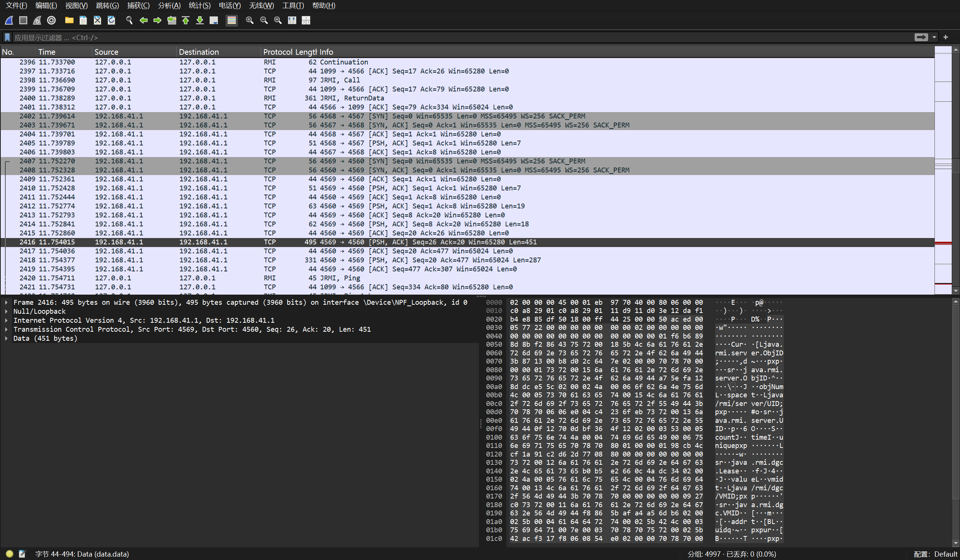The image size is (960, 560).
Task: Open the 无线(W) menu
Action: (261, 5)
